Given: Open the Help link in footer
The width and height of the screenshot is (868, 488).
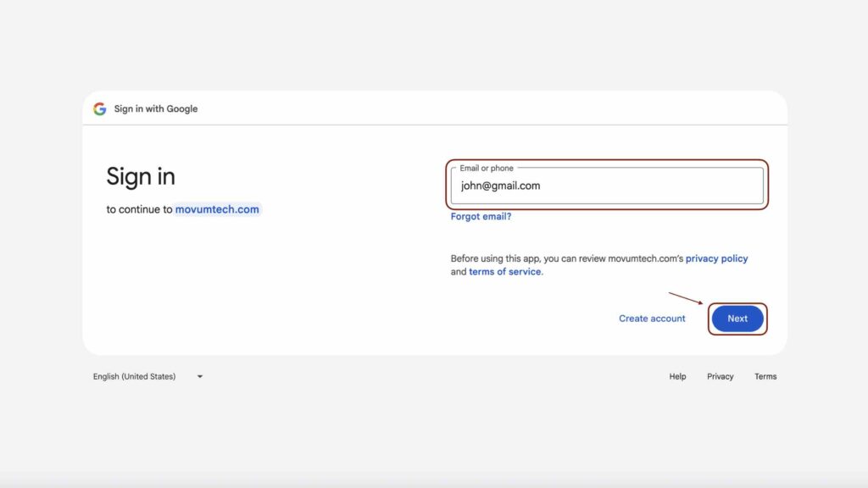Looking at the screenshot, I should coord(677,376).
